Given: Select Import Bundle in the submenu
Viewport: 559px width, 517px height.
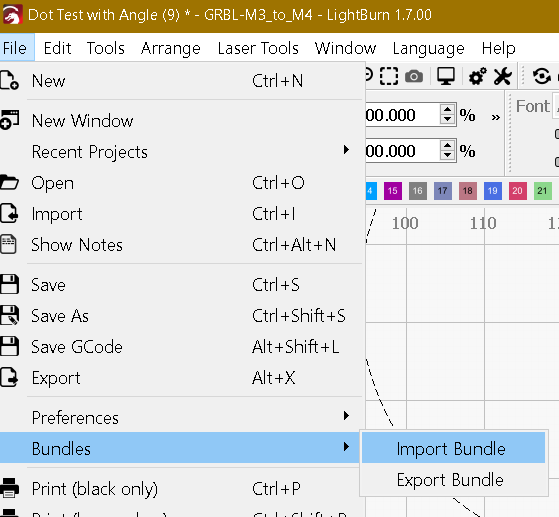Looking at the screenshot, I should coord(453,448).
